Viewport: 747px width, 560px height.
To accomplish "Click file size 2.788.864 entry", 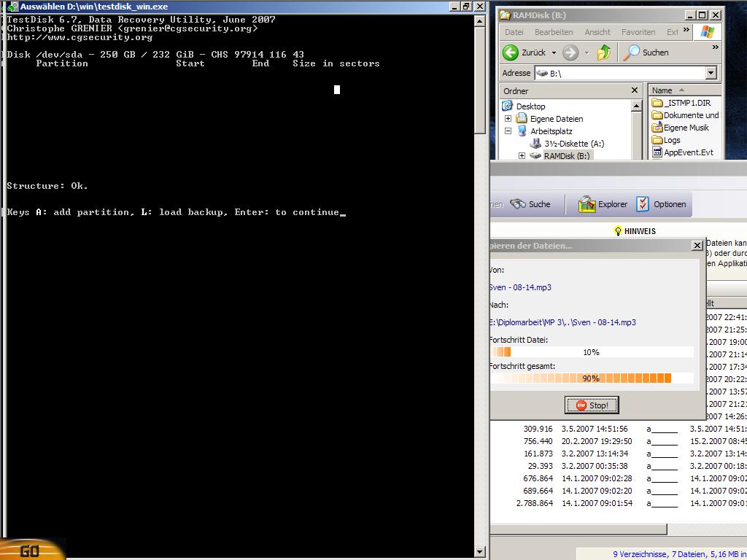I will (x=535, y=503).
